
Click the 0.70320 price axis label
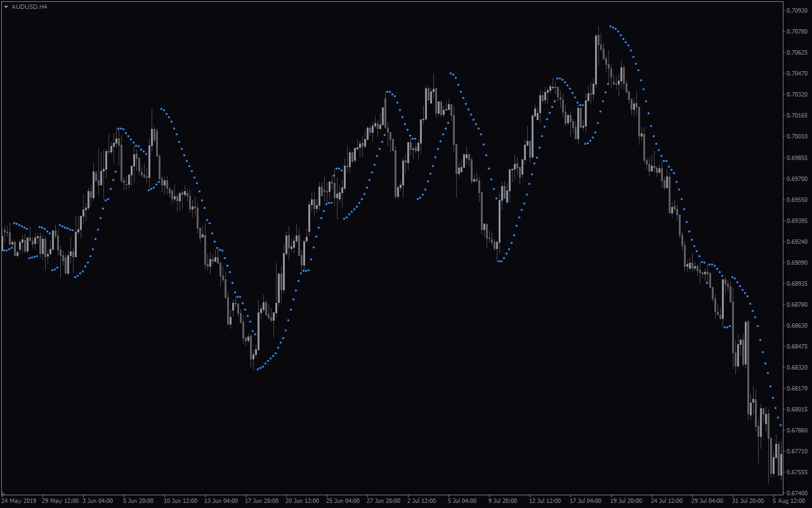797,94
